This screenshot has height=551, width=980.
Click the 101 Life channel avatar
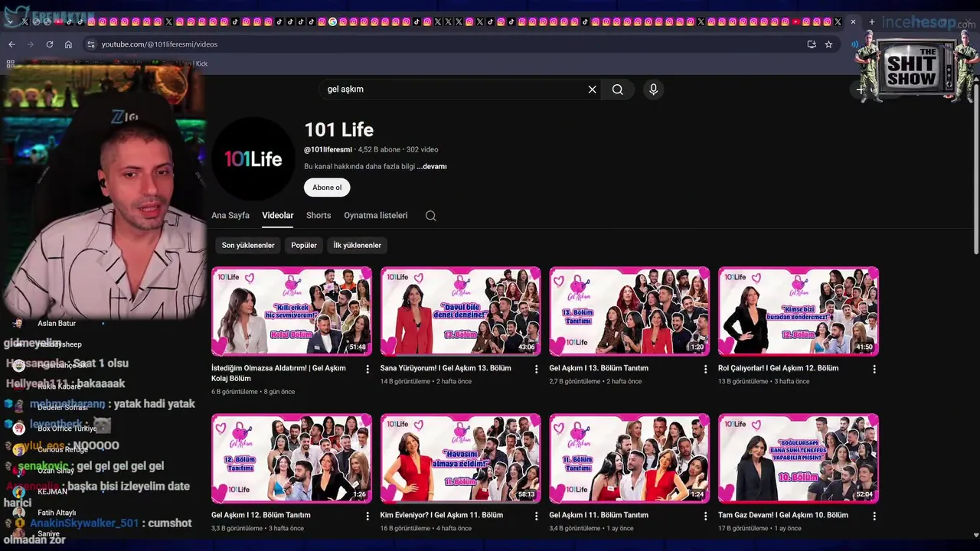[253, 158]
